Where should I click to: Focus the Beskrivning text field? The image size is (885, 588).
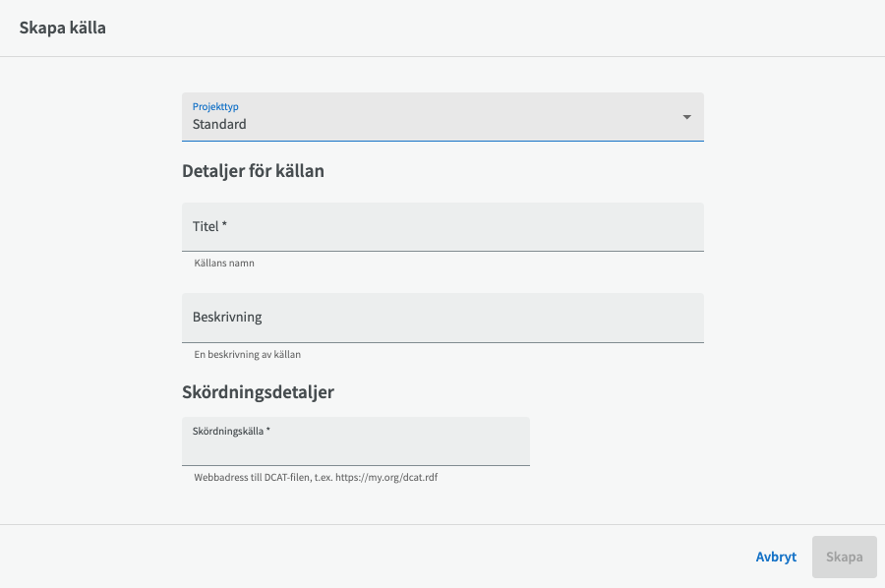[x=442, y=318]
